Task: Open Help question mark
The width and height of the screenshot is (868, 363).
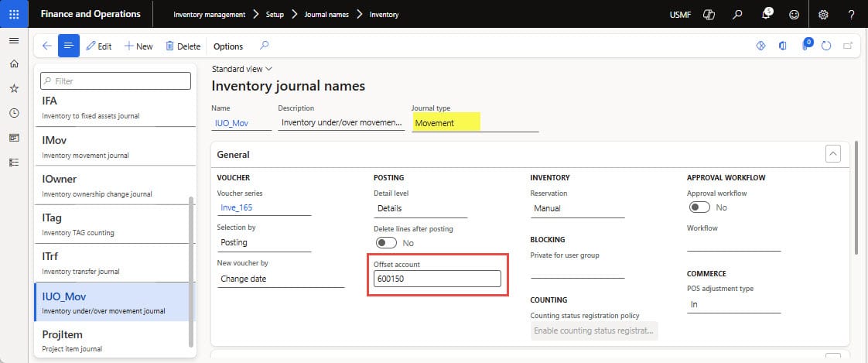Action: point(852,15)
